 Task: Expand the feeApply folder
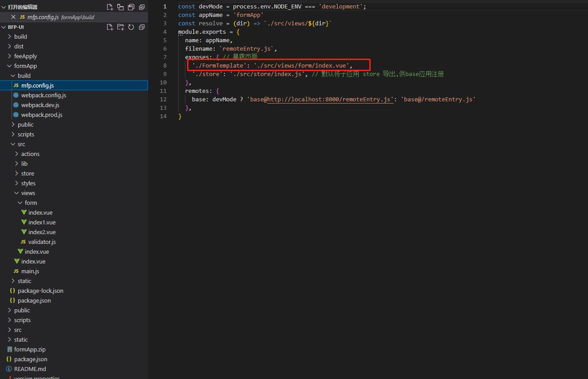(25, 56)
